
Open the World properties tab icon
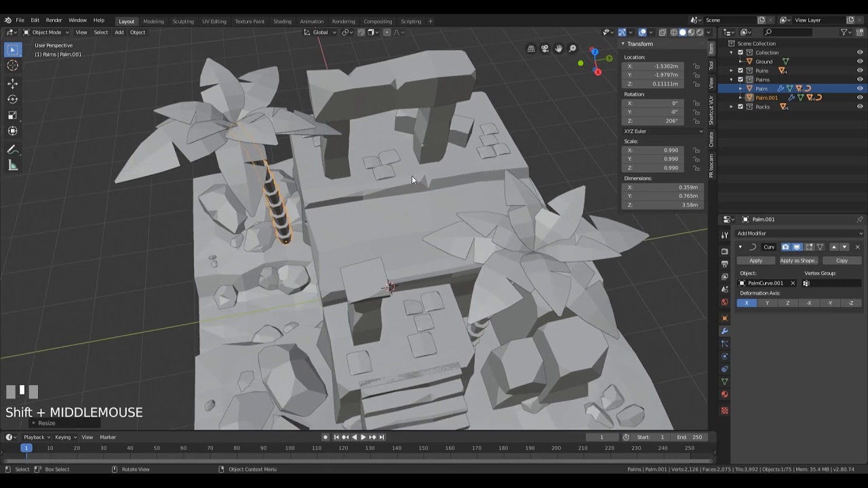click(724, 302)
